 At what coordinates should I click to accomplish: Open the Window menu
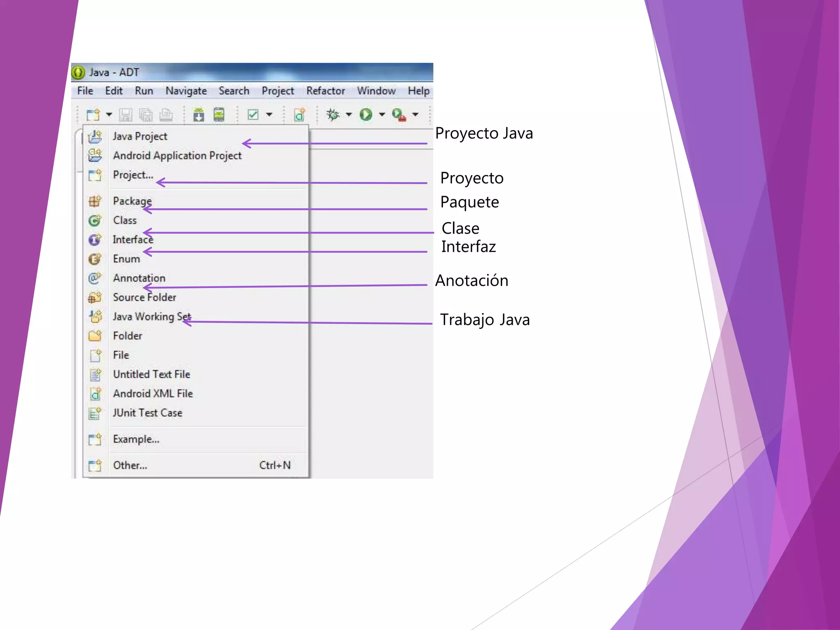point(376,91)
